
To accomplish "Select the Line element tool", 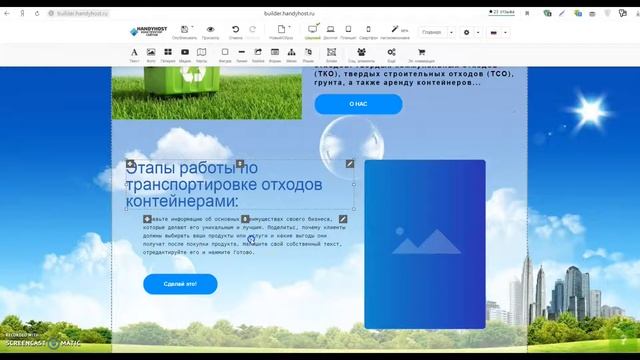I will coord(242,52).
